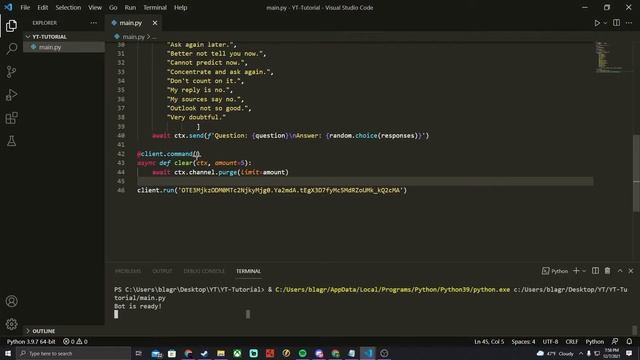Click the Windows taskbar search box
The height and width of the screenshot is (360, 640).
(73, 353)
